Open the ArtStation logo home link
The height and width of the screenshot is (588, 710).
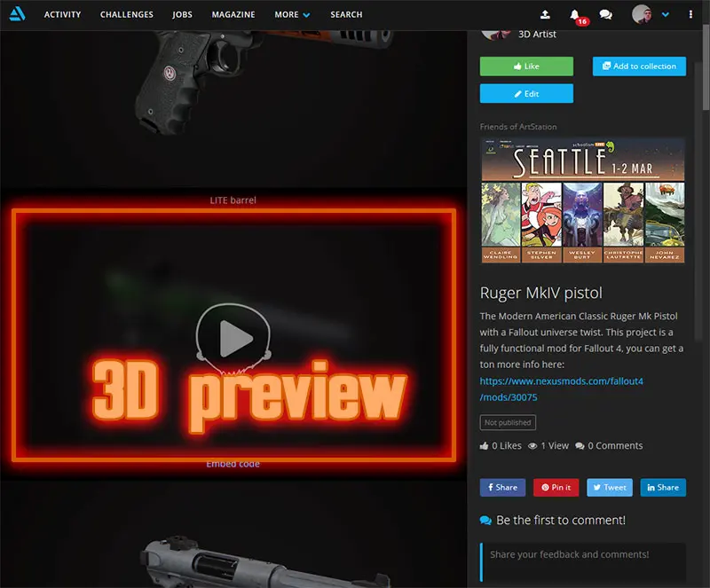tap(17, 14)
